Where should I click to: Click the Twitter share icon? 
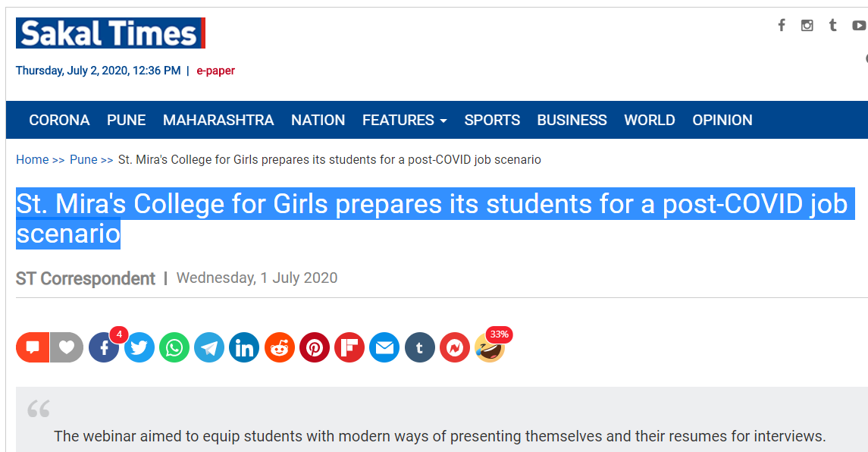point(139,348)
